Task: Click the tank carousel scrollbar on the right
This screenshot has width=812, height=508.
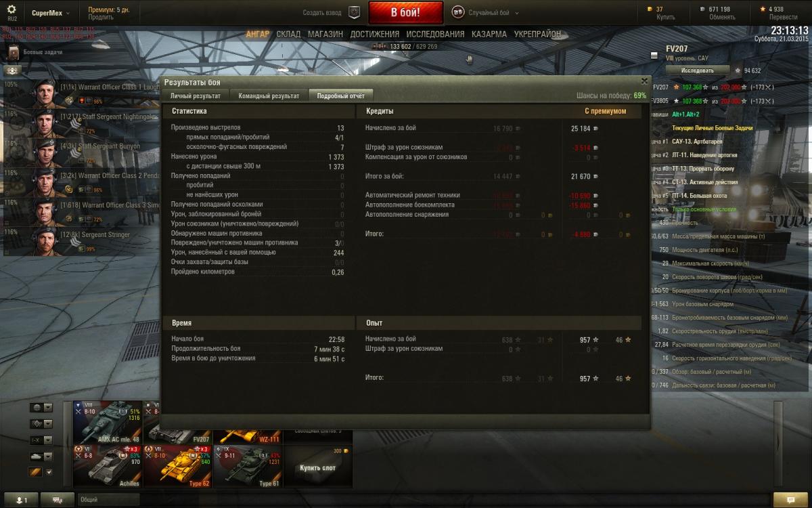Action: click(777, 442)
